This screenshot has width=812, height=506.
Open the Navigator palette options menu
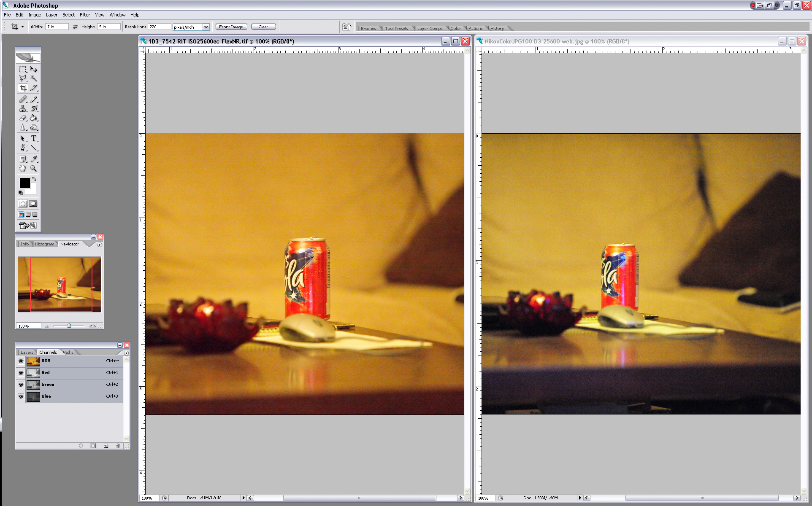100,245
